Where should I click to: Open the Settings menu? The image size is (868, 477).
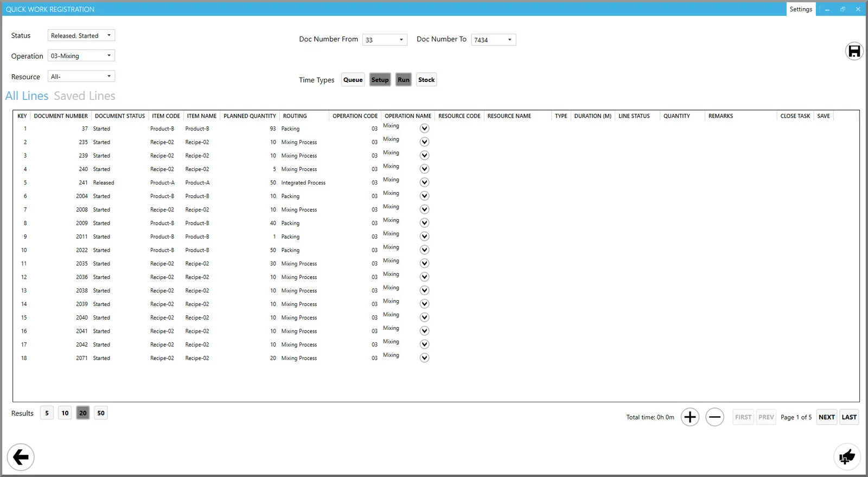(x=801, y=9)
